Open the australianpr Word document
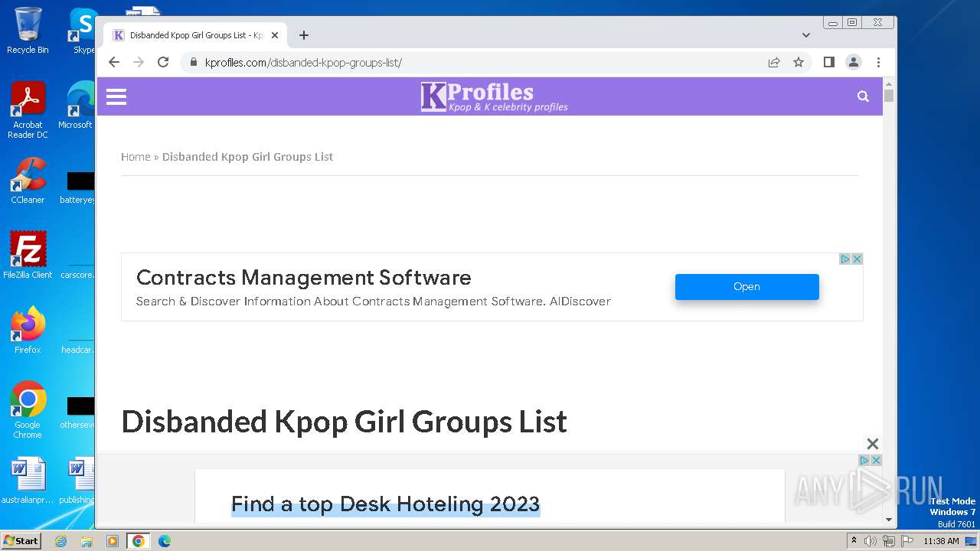 click(28, 481)
